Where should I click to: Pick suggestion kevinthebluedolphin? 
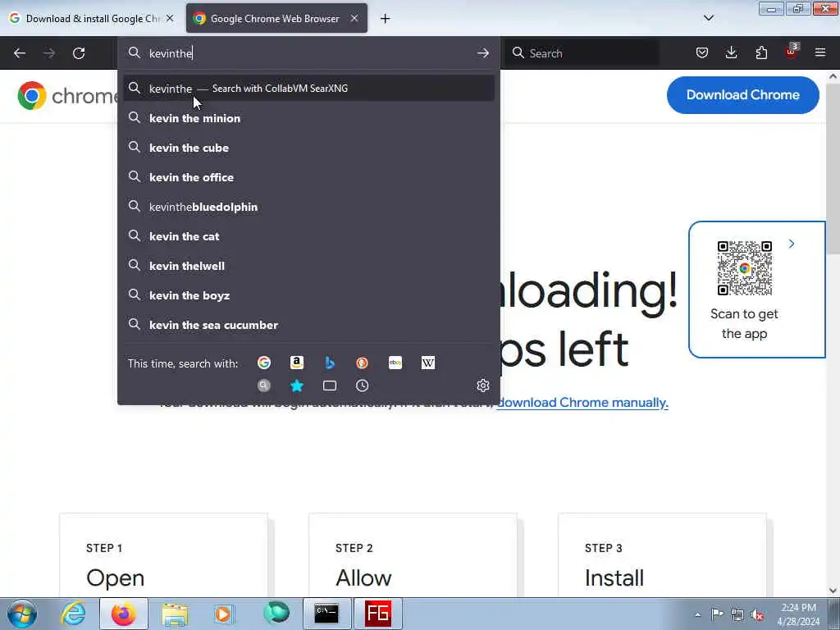308,206
